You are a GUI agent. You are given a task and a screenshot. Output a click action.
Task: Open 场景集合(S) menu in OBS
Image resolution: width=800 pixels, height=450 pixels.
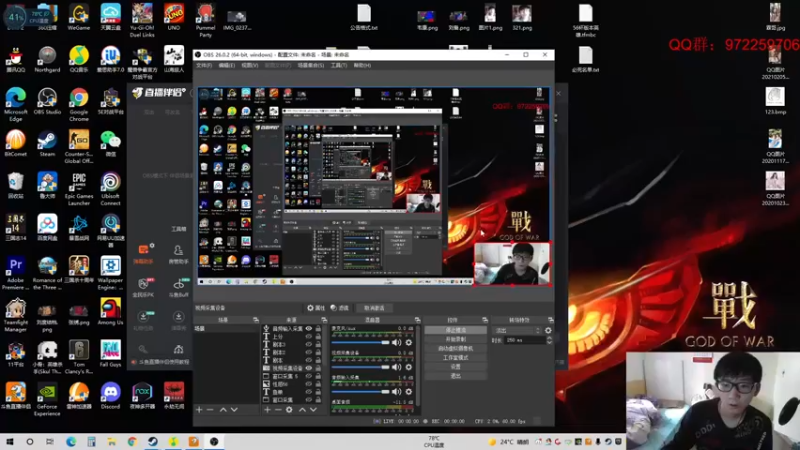point(311,65)
